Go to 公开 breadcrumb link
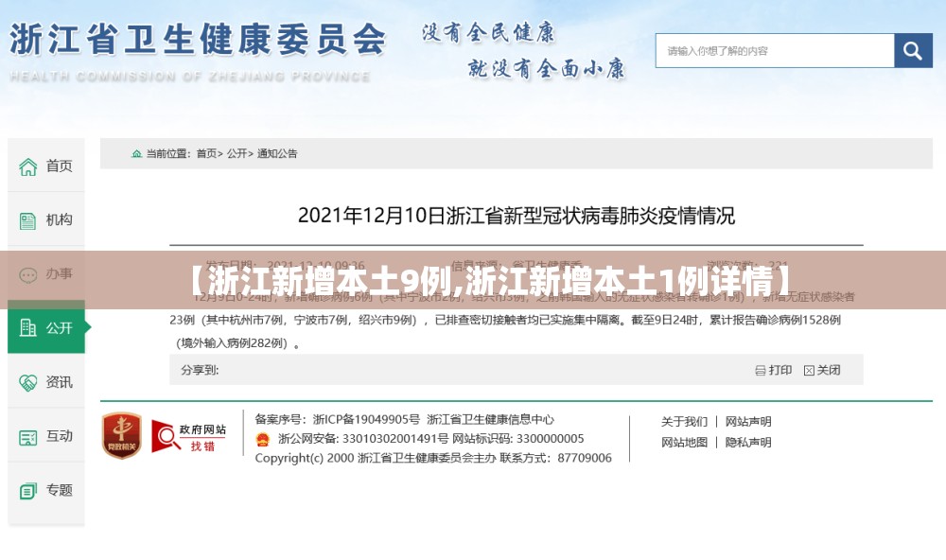 [x=237, y=154]
